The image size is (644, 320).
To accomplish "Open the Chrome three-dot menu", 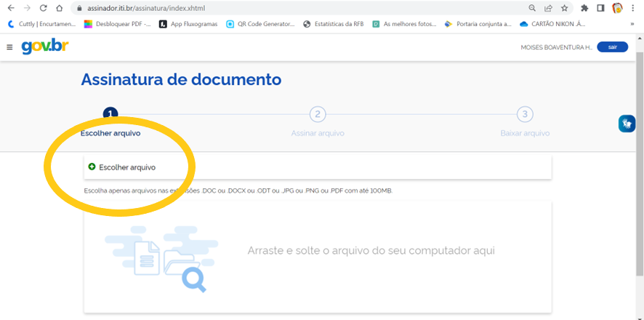I will point(634,8).
